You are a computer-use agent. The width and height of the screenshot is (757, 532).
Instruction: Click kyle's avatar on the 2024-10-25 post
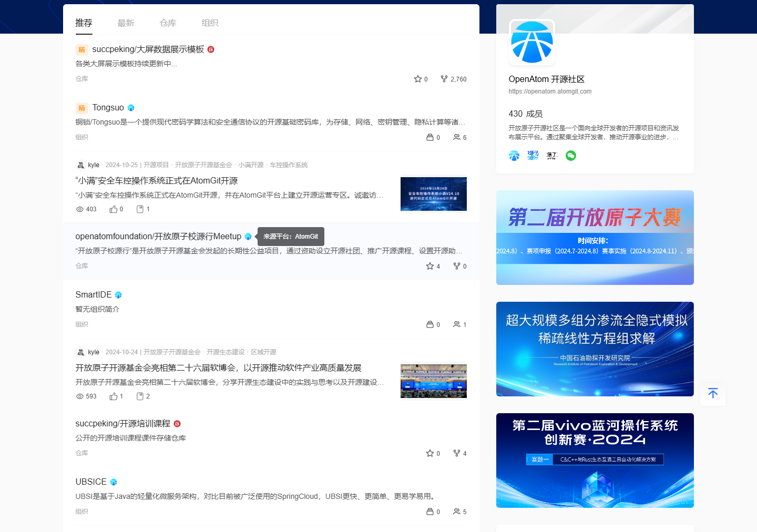(80, 165)
